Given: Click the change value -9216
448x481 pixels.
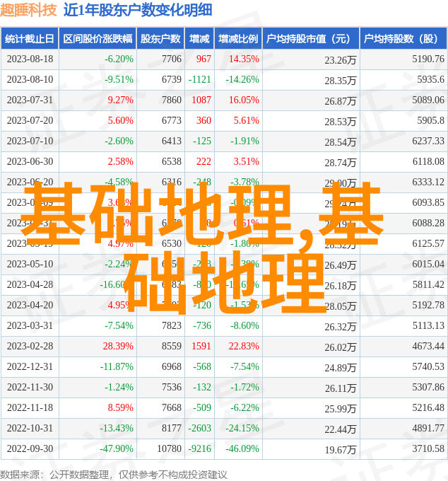Looking at the screenshot, I should [200, 449].
